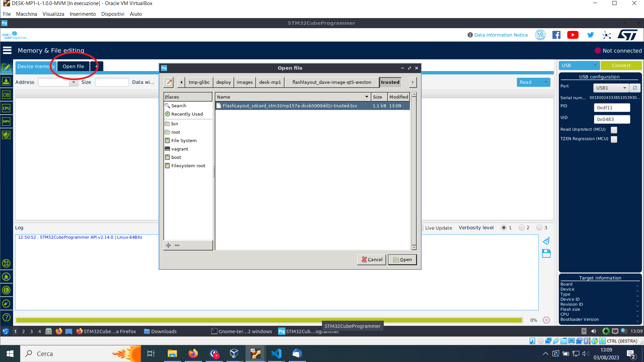Switch to the Device memory tab
Screen dimensions: 644x362
(x=34, y=66)
